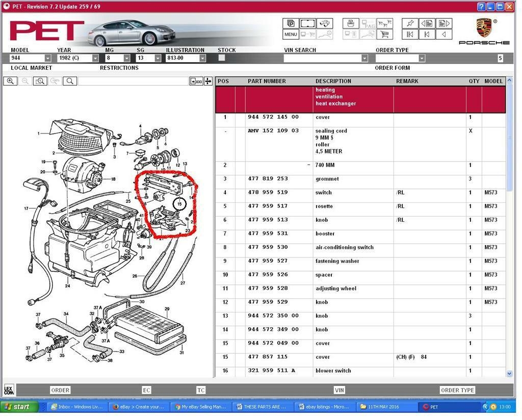Go to next illustration page
The width and height of the screenshot is (522, 420).
pos(444,23)
